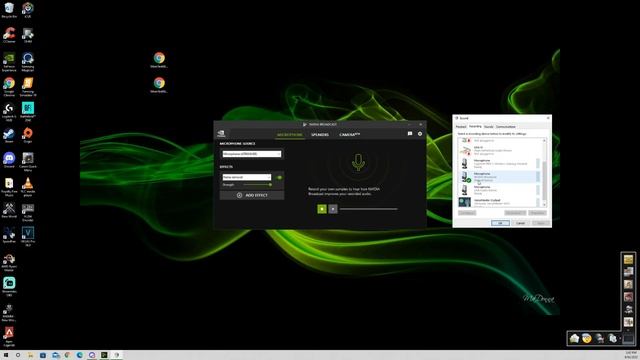This screenshot has width=640, height=360.
Task: Select the Google Chrome desktop icon
Action: click(x=9, y=87)
